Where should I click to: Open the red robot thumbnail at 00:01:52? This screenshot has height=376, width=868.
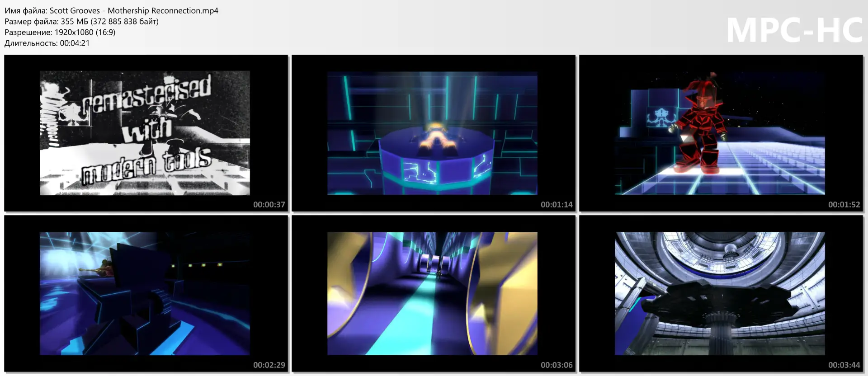pyautogui.click(x=721, y=133)
